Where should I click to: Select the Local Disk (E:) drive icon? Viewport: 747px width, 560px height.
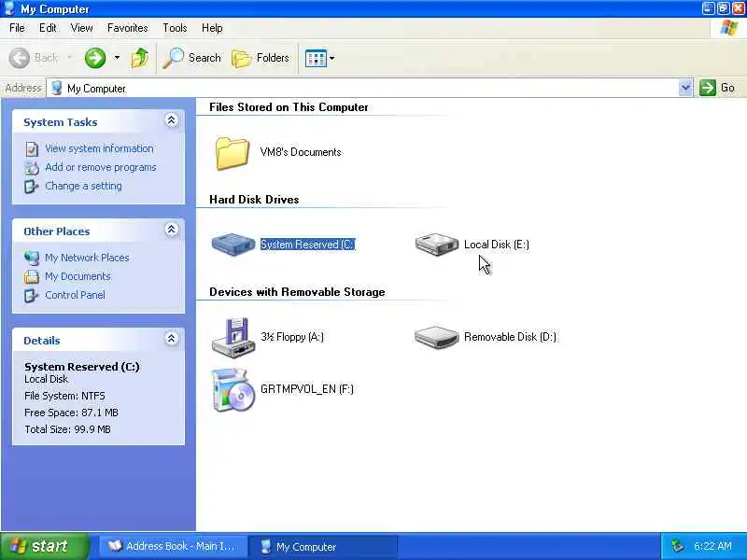(436, 244)
